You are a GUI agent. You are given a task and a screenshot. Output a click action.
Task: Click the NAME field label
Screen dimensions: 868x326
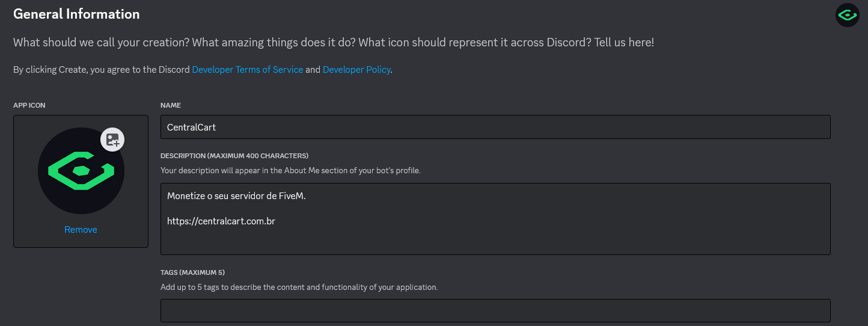(171, 105)
